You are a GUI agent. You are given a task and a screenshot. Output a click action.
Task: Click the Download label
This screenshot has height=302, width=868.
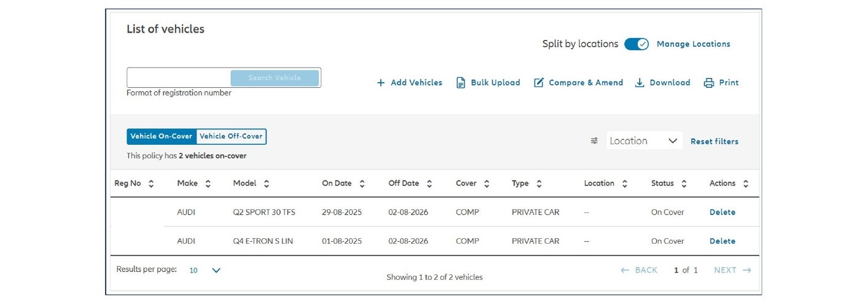coord(670,82)
